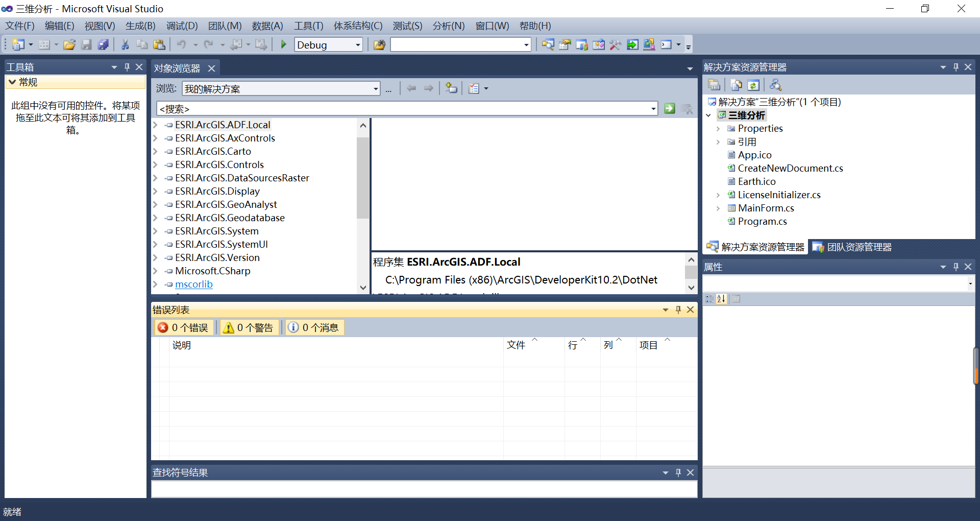Click the Find in Files binoculars-folder icon
The height and width of the screenshot is (521, 980).
click(379, 45)
